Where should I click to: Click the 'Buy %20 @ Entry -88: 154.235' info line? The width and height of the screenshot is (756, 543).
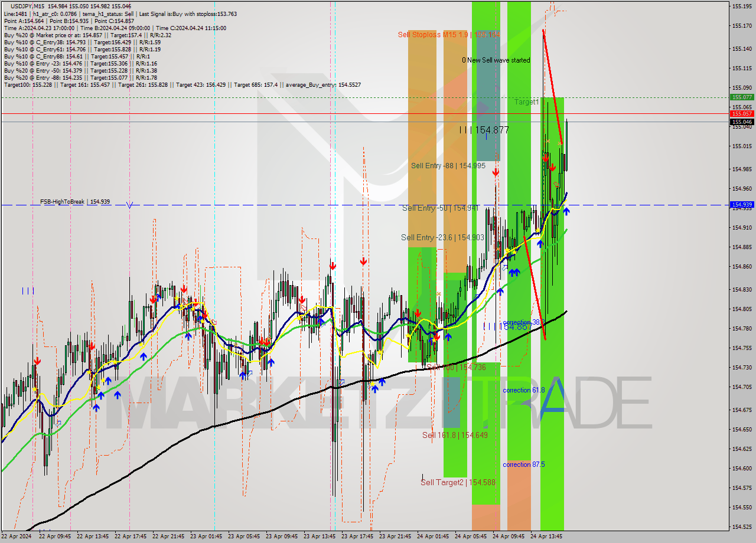tap(80, 78)
